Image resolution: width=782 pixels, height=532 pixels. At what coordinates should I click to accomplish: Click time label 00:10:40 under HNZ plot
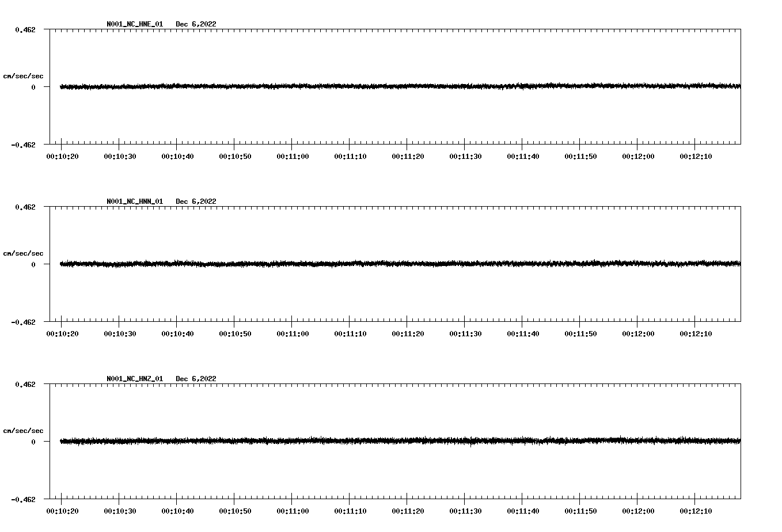177,511
